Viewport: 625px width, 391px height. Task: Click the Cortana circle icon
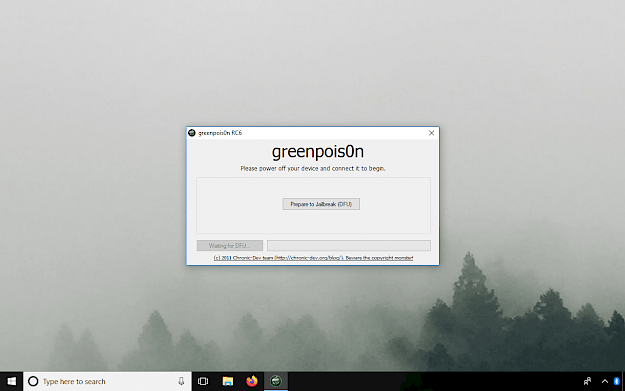point(33,381)
